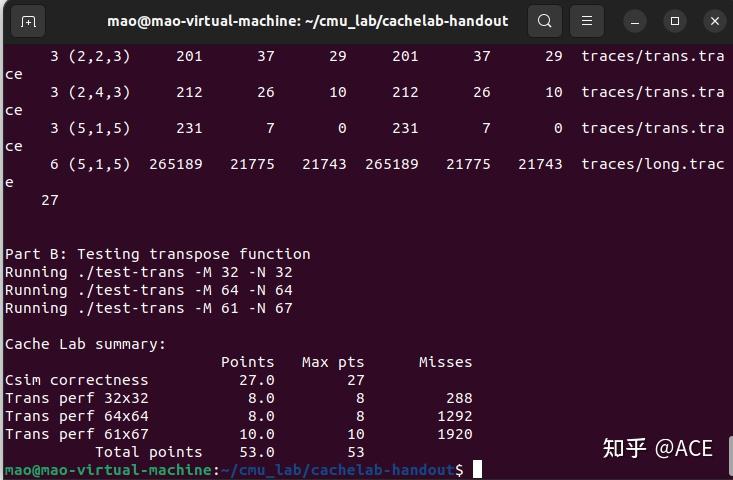Click 'Csim correctness' row label
This screenshot has width=733, height=480.
77,380
